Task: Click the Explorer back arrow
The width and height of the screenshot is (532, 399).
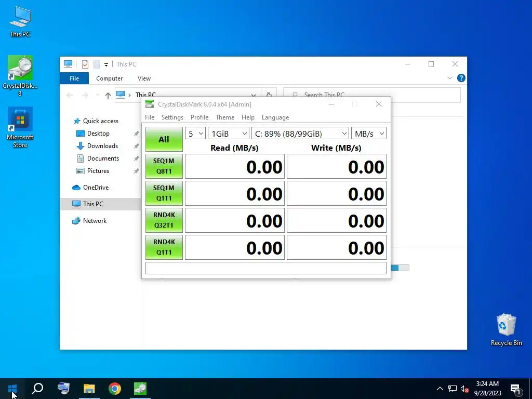Action: (x=70, y=96)
